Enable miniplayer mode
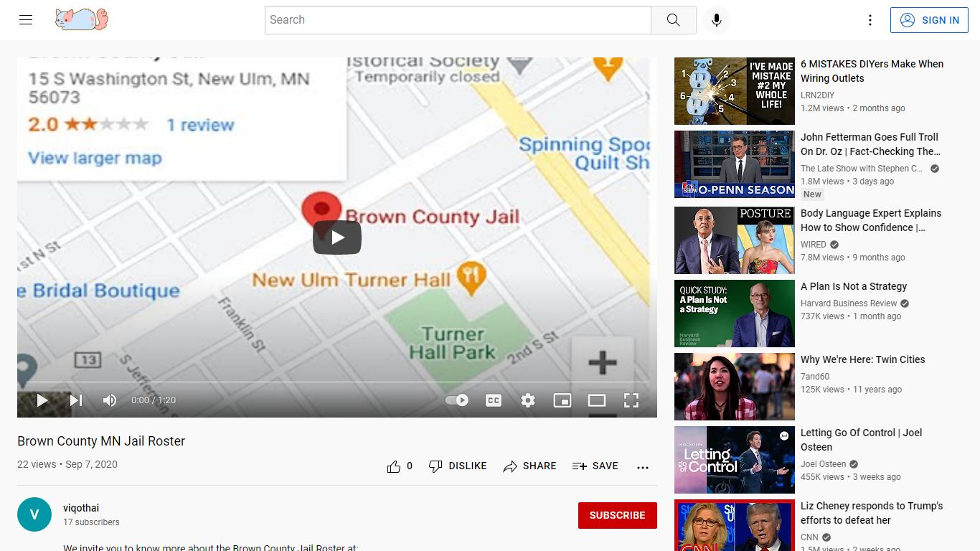 [562, 400]
